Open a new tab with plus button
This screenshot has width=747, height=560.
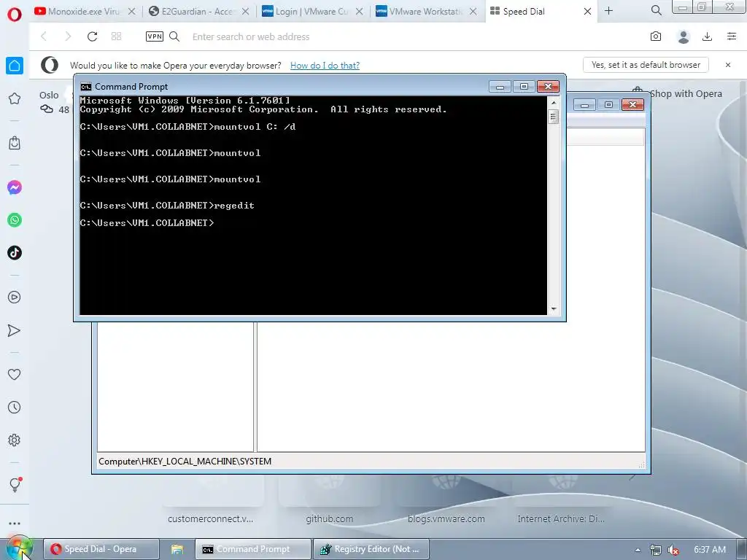point(609,10)
